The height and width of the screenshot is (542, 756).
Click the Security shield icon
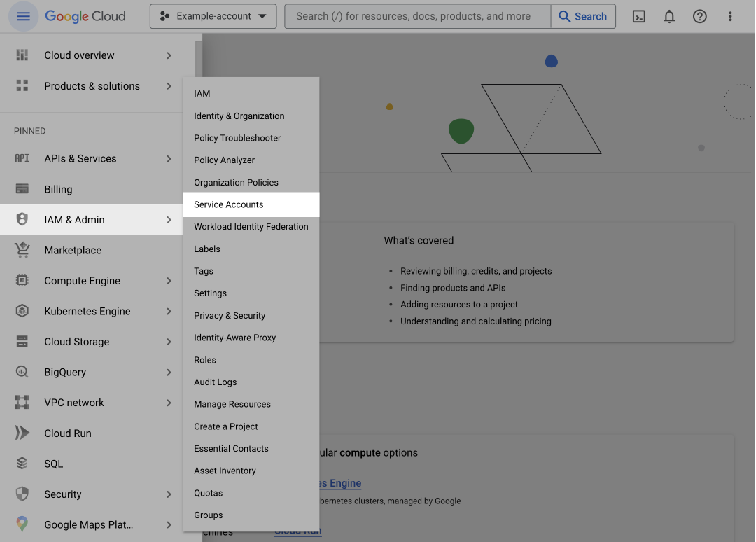(x=22, y=494)
